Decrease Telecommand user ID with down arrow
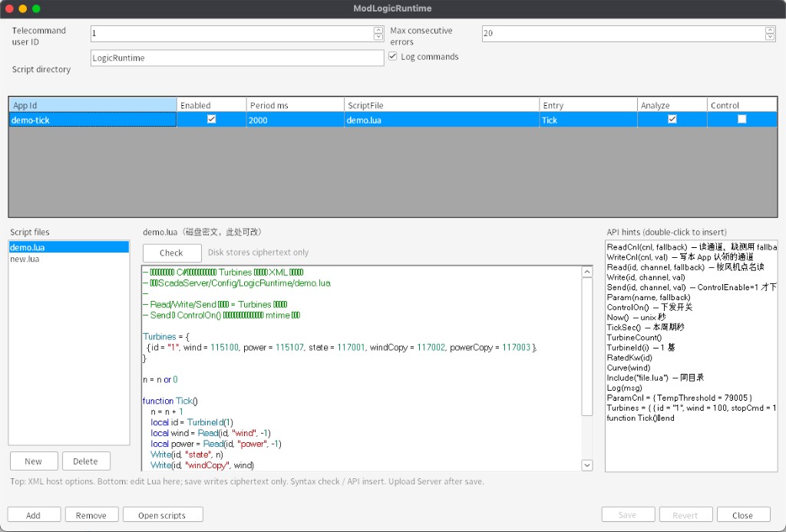The width and height of the screenshot is (786, 532). tap(378, 37)
